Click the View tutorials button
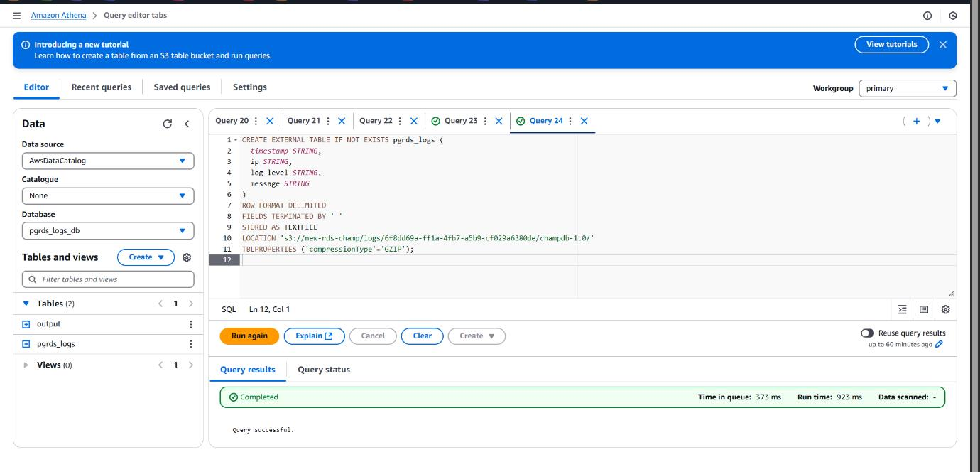Viewport: 980px width, 472px height. (x=892, y=44)
